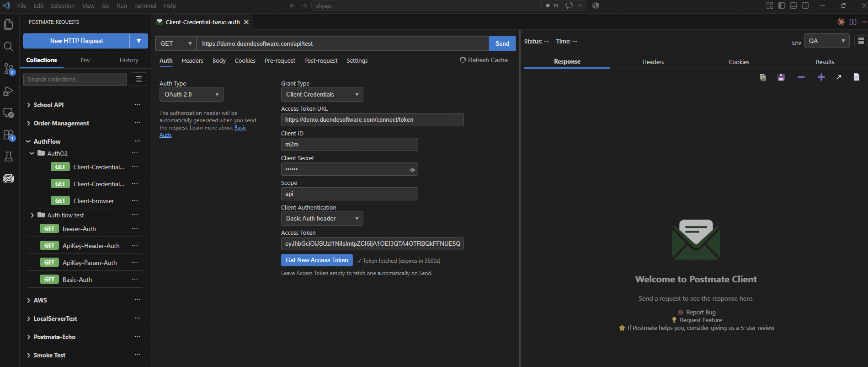Copy response using the copy icon
Image resolution: width=868 pixels, height=367 pixels.
coord(763,77)
